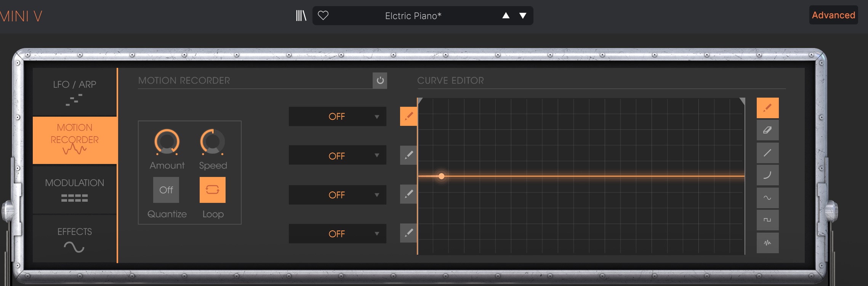Select the random noise shape tool
This screenshot has height=286, width=868.
click(767, 243)
